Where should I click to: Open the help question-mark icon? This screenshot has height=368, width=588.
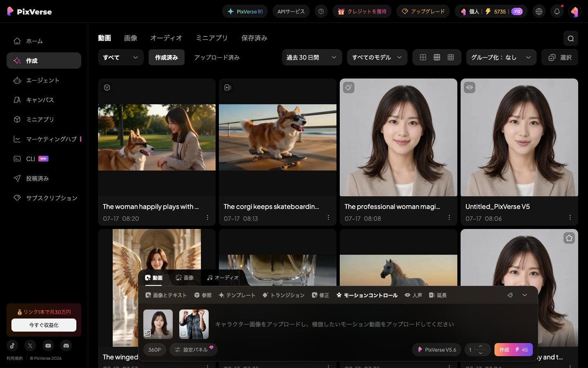click(321, 11)
